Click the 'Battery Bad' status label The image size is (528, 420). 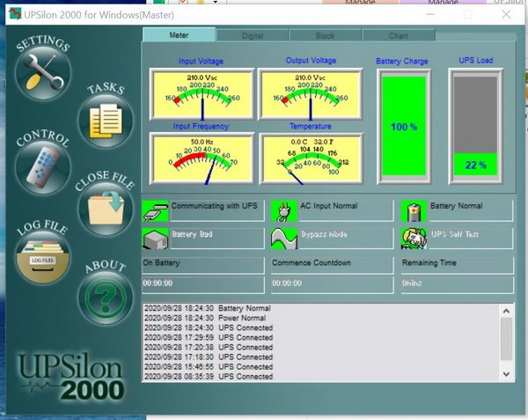[x=192, y=234]
